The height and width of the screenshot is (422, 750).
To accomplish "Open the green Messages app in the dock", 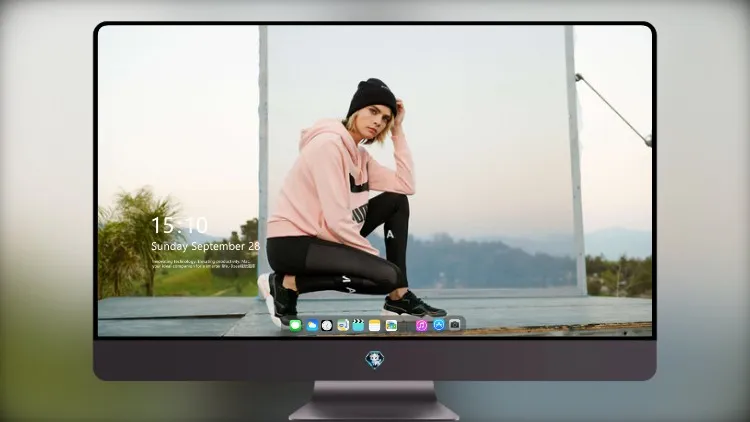I will click(x=295, y=326).
